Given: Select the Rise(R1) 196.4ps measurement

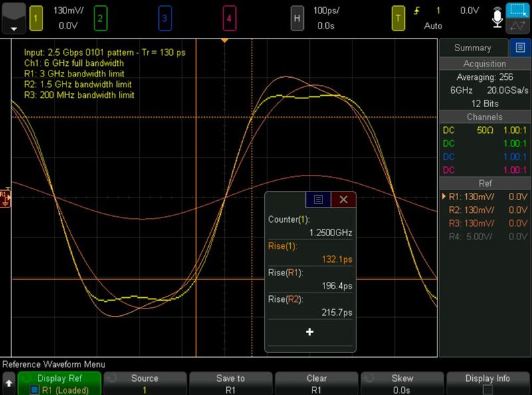Looking at the screenshot, I should click(310, 279).
